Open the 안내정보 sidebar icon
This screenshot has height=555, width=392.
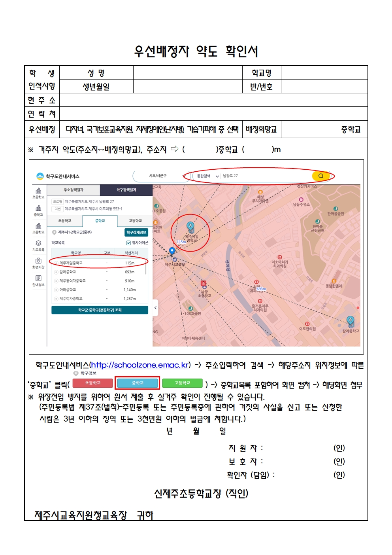(x=38, y=278)
